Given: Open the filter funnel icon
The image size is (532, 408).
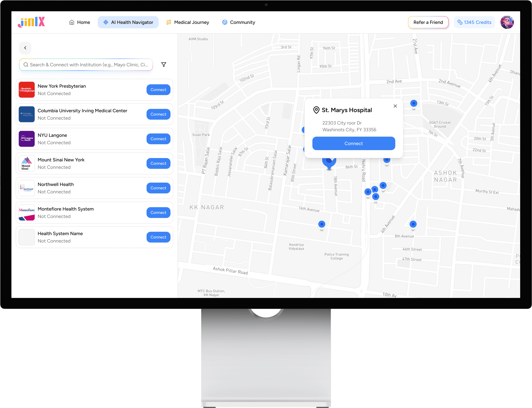Looking at the screenshot, I should tap(164, 65).
